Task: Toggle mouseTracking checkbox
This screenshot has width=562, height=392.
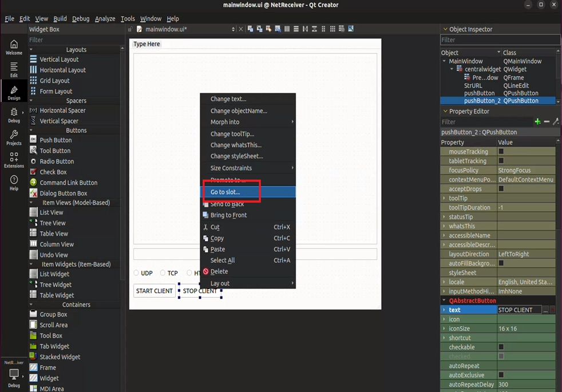Action: [x=501, y=152]
